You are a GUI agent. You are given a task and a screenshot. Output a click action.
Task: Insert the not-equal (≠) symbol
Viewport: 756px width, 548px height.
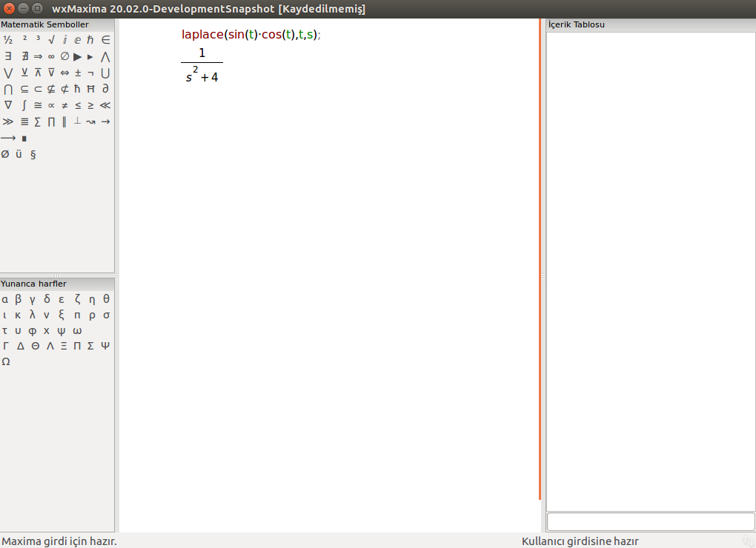pos(64,105)
